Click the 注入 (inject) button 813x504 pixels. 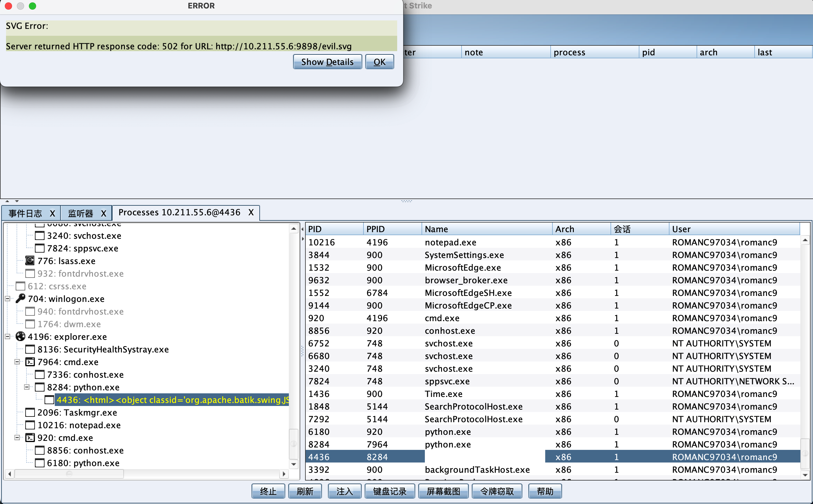345,491
